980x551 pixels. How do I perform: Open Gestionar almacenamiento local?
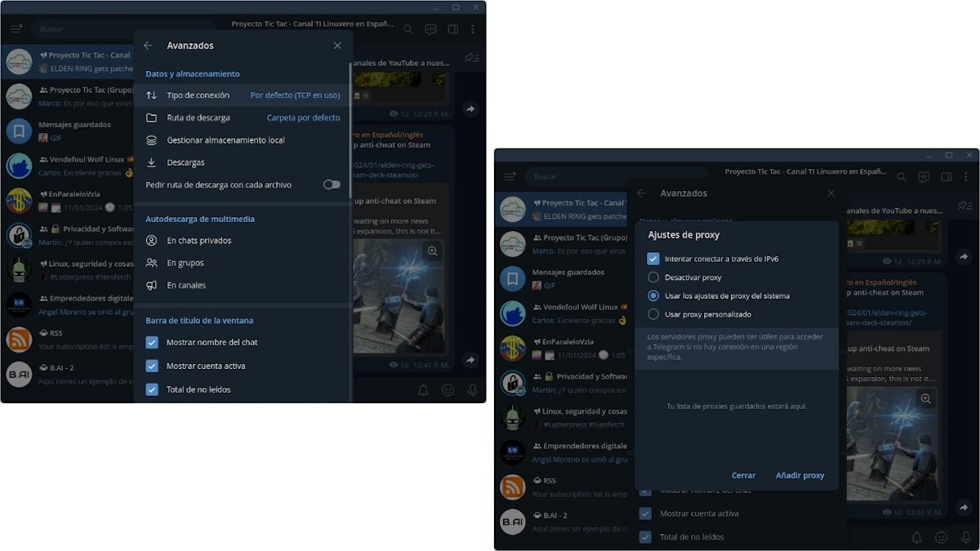point(243,140)
